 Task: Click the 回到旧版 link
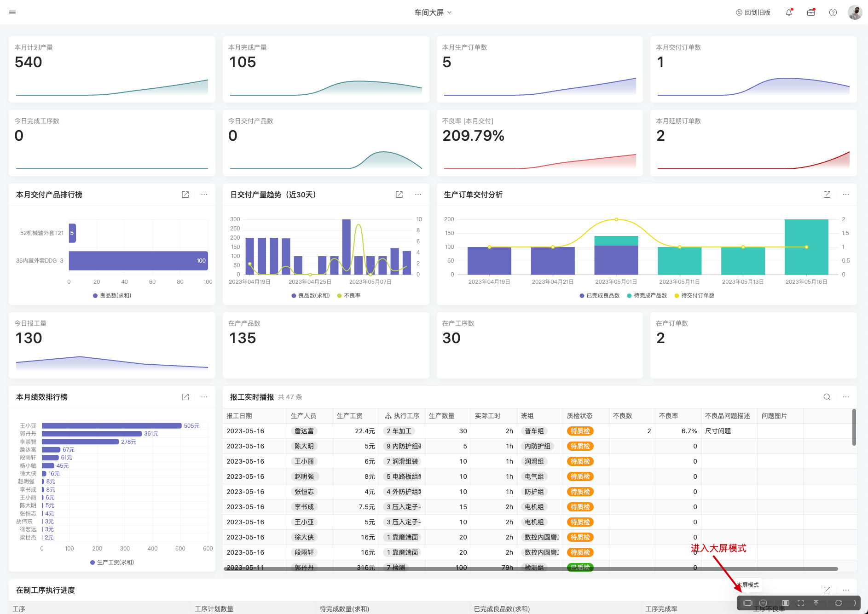(x=753, y=12)
